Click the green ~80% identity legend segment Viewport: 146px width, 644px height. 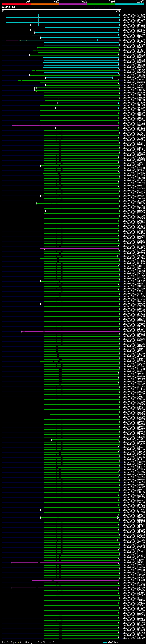pyautogui.click(x=101, y=4)
